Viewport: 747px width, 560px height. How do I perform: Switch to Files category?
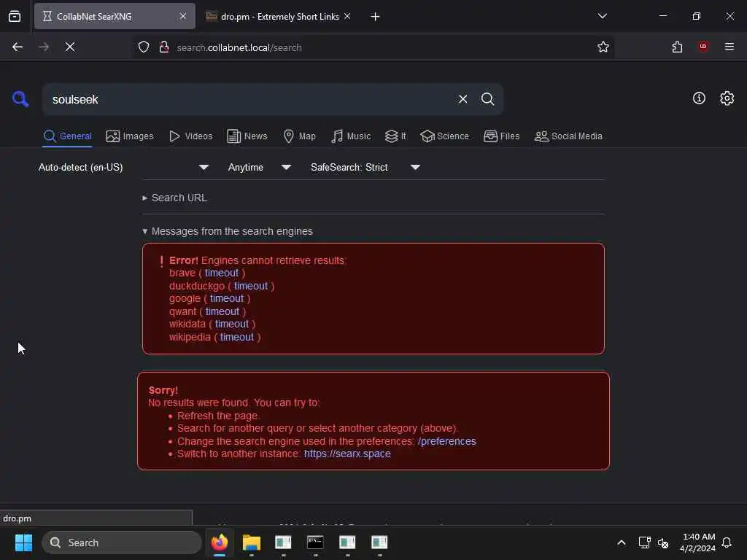pos(502,136)
